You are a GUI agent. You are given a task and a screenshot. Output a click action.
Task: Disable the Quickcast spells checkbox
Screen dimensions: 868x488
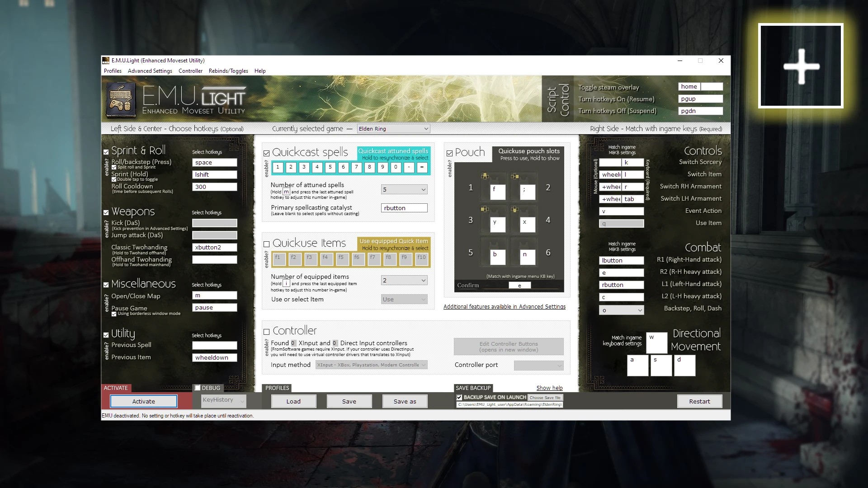267,153
